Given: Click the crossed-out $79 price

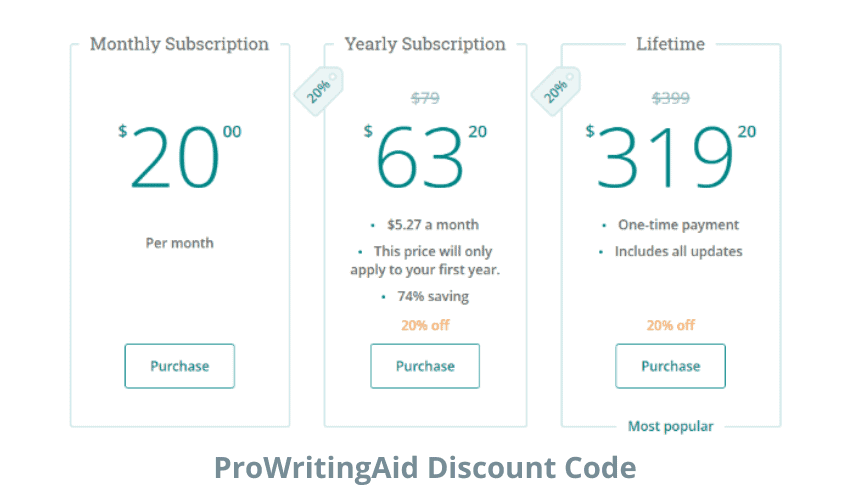Looking at the screenshot, I should 425,98.
